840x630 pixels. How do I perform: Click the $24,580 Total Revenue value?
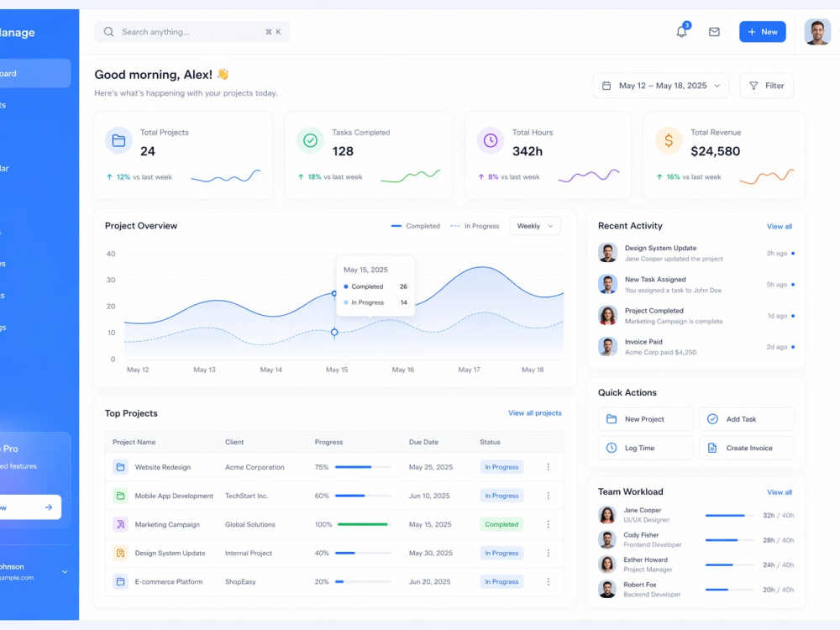(715, 151)
